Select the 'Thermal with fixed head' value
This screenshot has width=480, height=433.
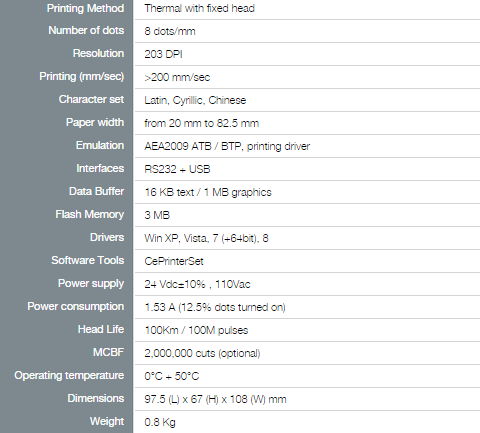199,8
